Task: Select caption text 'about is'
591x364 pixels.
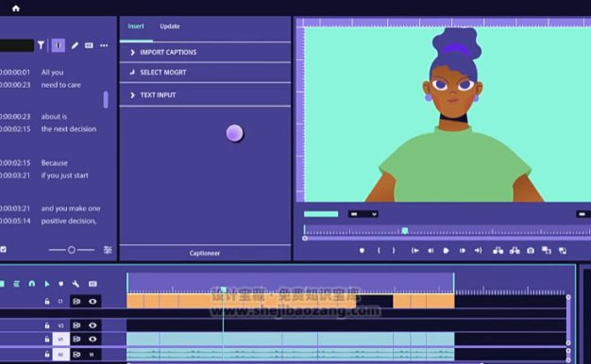Action: pos(54,116)
